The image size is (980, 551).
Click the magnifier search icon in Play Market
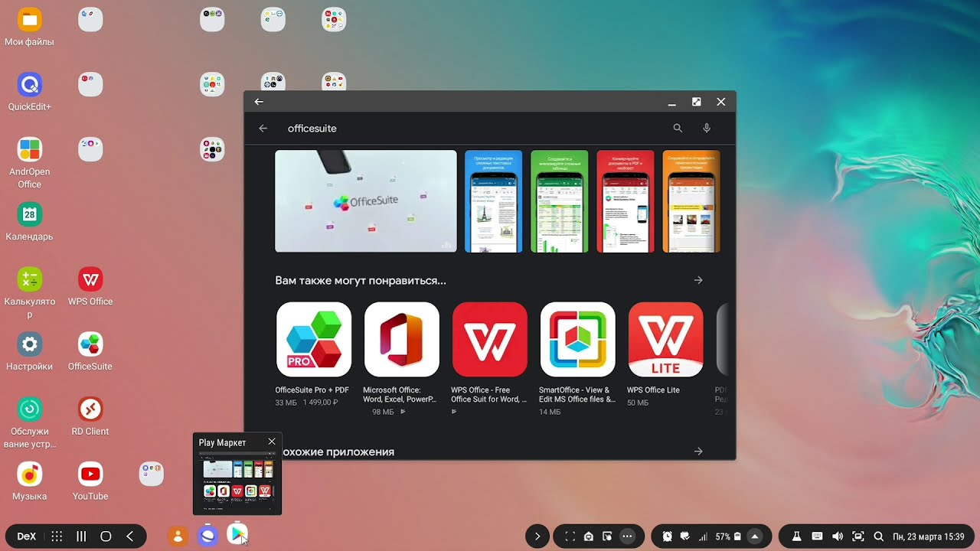[678, 129]
